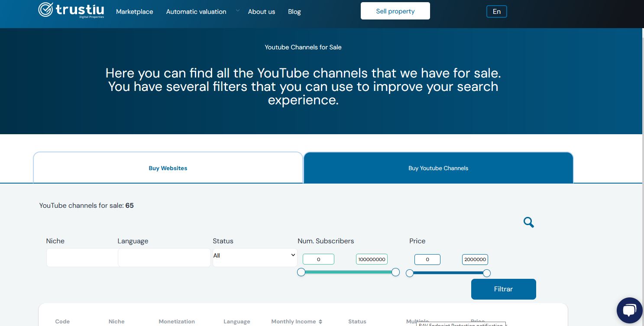Open the Marketplace menu

(x=135, y=12)
